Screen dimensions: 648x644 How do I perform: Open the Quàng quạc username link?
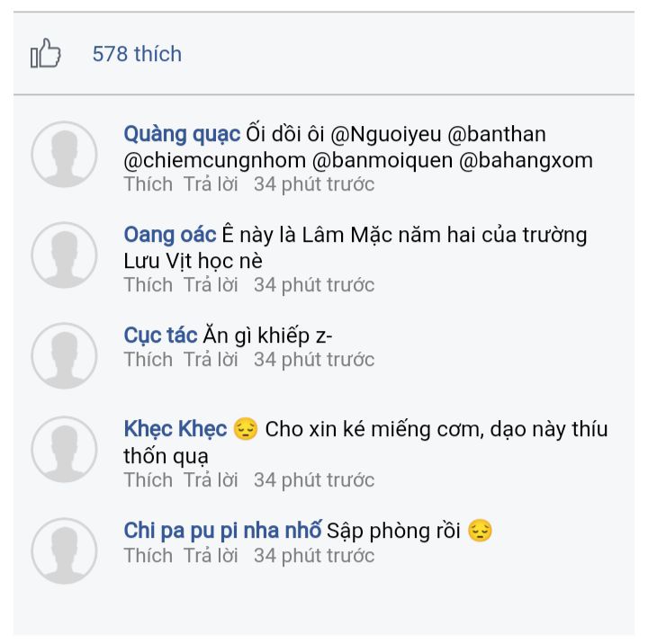(182, 135)
